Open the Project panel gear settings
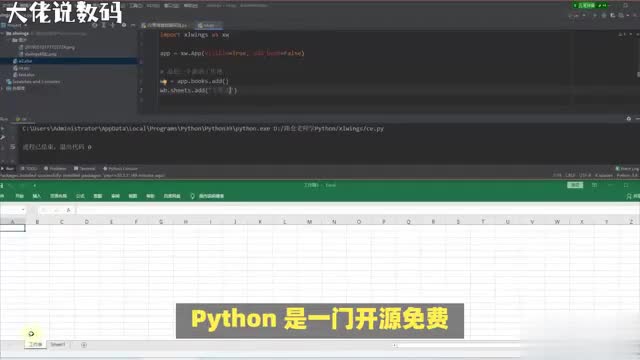The image size is (640, 360). [124, 25]
